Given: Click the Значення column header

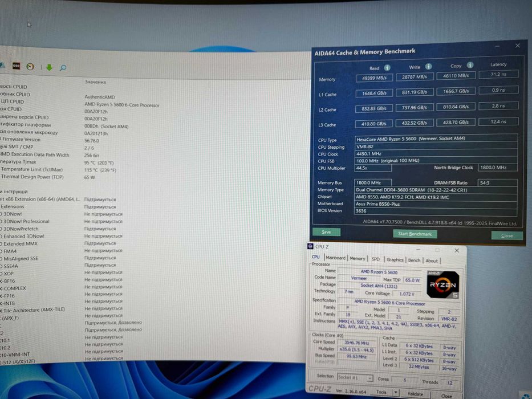Looking at the screenshot, I should point(95,82).
